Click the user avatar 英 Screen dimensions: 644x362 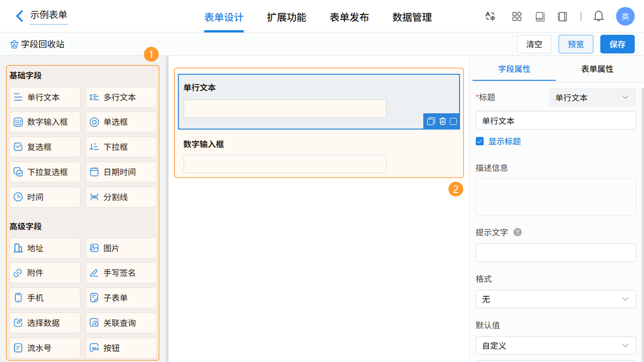point(625,16)
